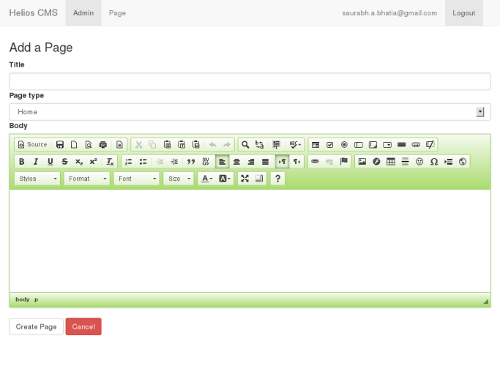Click the IFrame globe icon
500x366 pixels.
click(463, 162)
